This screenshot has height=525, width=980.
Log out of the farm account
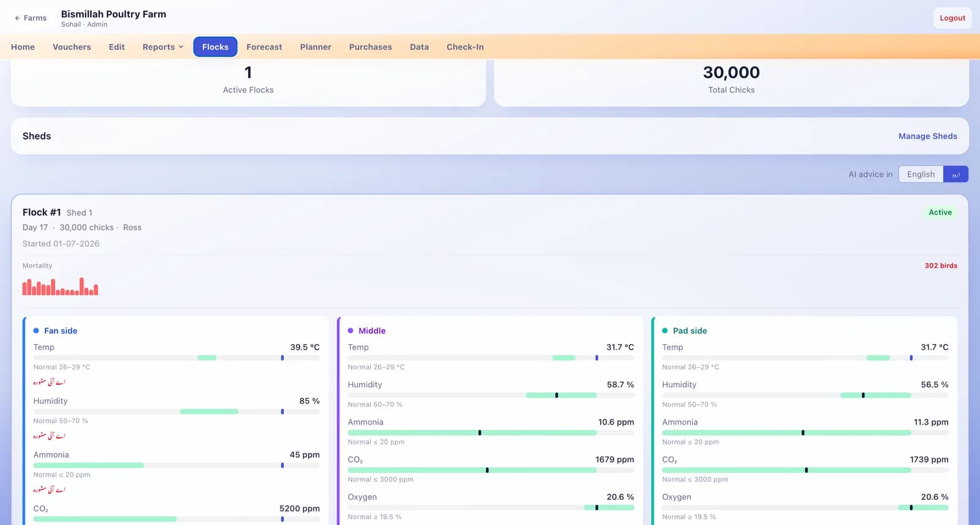(x=952, y=18)
